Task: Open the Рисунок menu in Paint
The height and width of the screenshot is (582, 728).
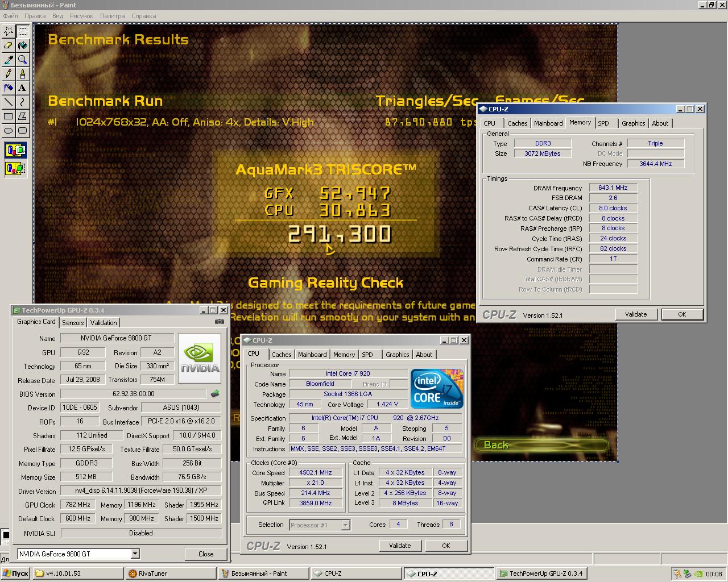Action: (x=82, y=16)
